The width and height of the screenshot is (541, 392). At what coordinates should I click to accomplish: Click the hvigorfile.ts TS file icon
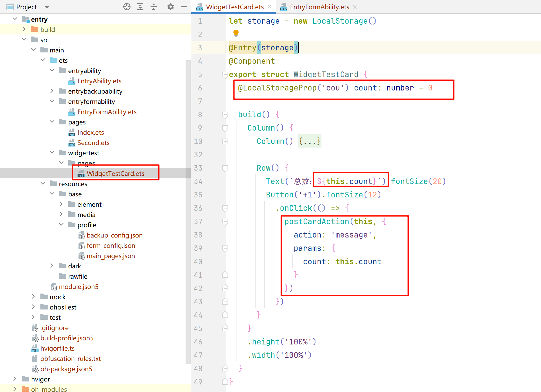35,349
